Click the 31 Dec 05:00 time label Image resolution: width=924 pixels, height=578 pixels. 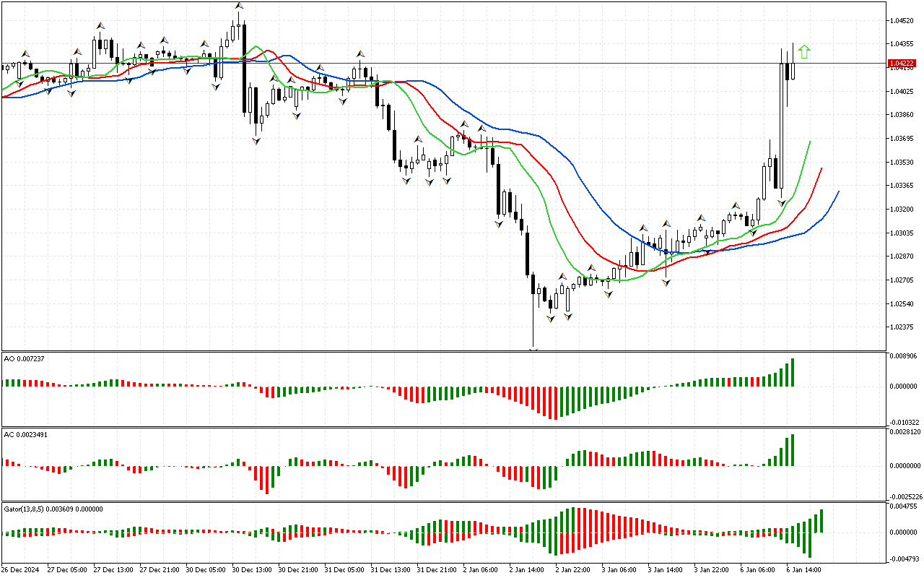coord(344,569)
